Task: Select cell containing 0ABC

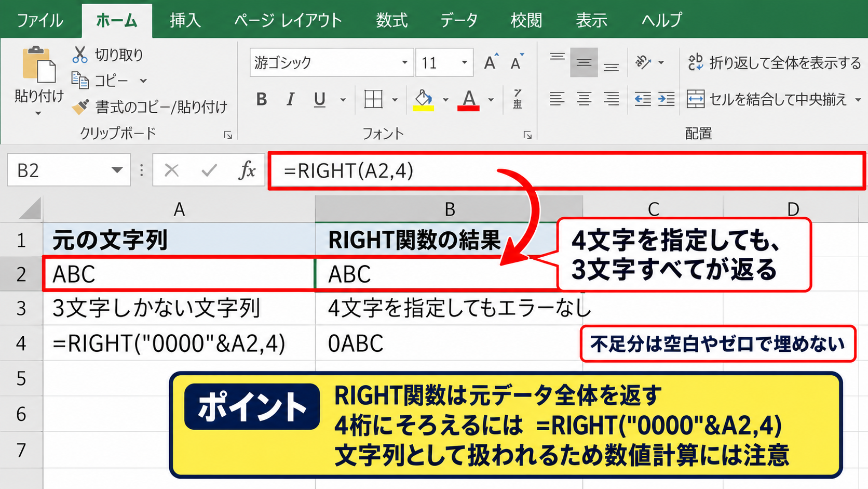Action: point(449,343)
